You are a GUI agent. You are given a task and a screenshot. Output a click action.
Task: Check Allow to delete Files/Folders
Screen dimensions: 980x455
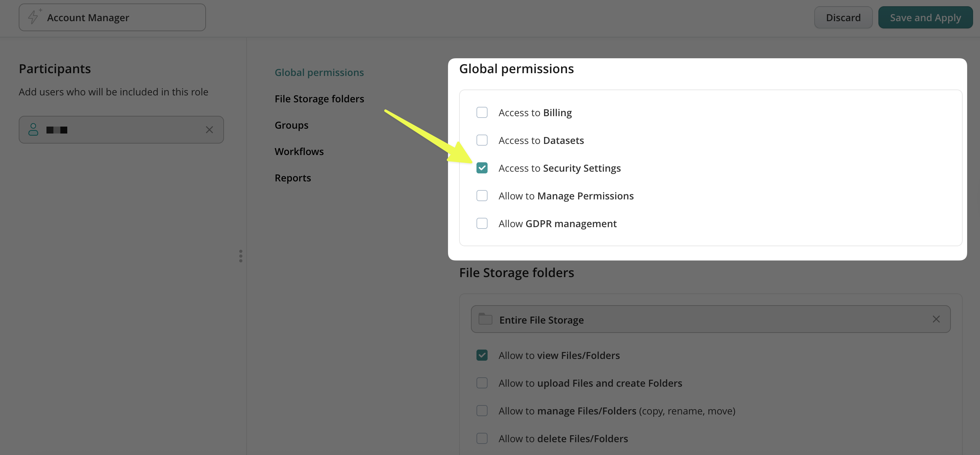click(482, 438)
